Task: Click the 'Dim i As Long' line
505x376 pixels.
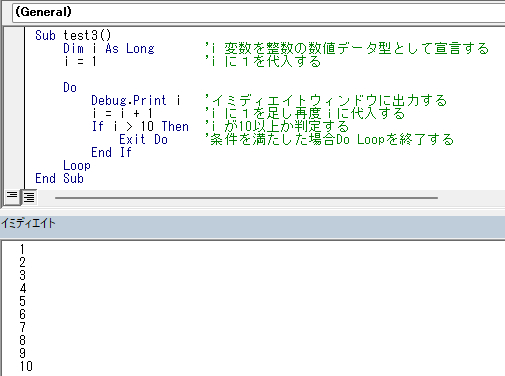Action: click(x=109, y=48)
